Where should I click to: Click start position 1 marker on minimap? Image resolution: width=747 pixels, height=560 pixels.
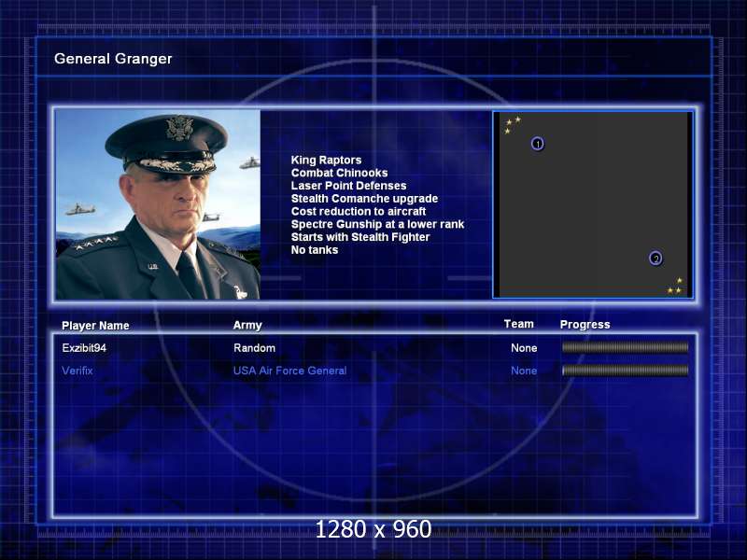click(537, 144)
